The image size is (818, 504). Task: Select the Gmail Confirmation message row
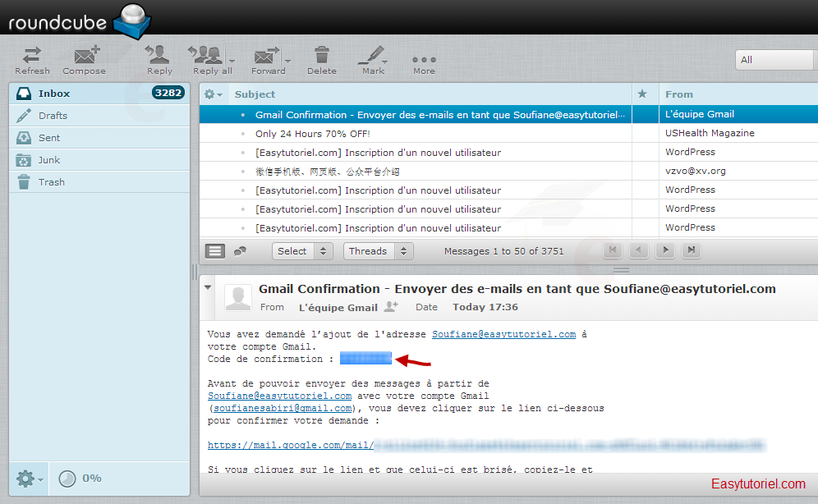click(508, 114)
